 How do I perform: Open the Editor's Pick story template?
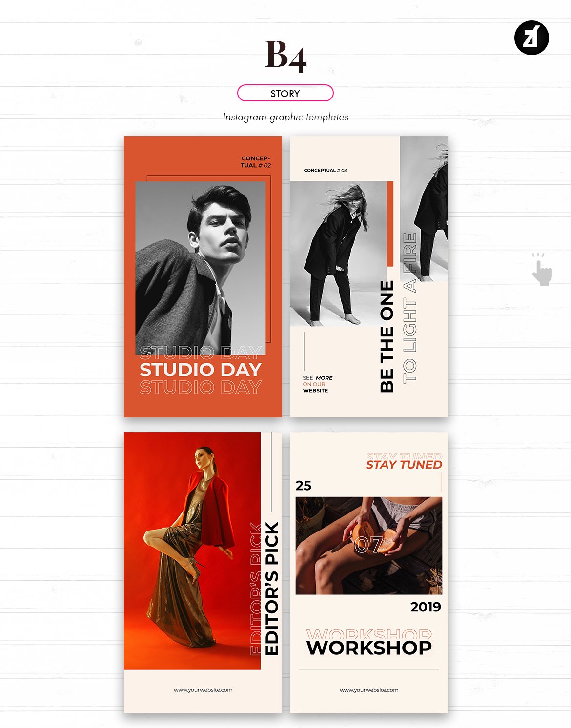pyautogui.click(x=203, y=572)
